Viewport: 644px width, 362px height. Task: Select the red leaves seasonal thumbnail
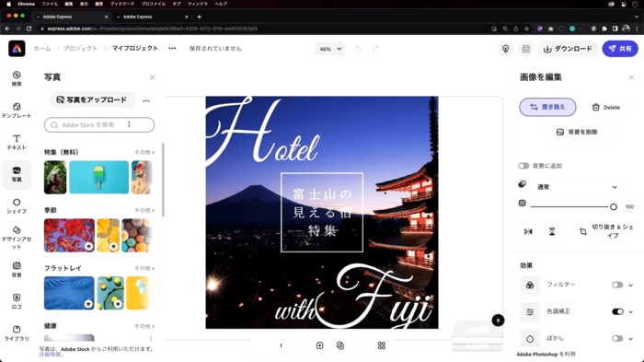click(69, 235)
